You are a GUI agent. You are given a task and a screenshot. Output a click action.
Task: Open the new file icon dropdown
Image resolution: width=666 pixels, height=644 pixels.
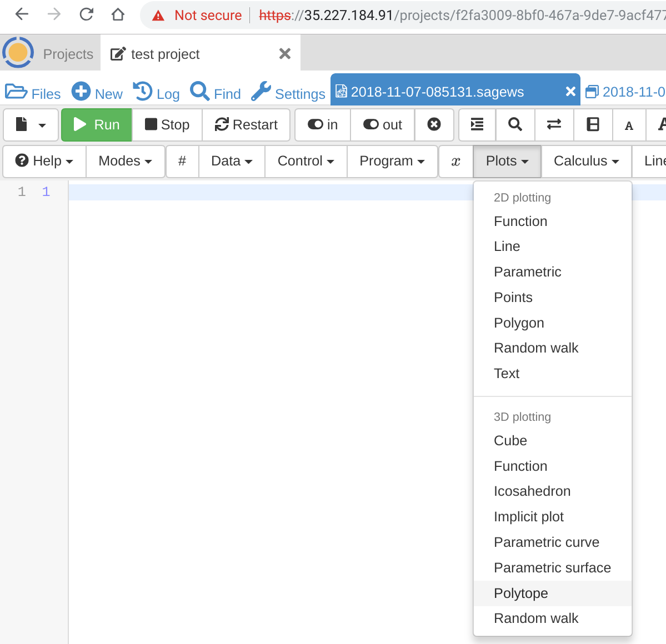coord(31,125)
